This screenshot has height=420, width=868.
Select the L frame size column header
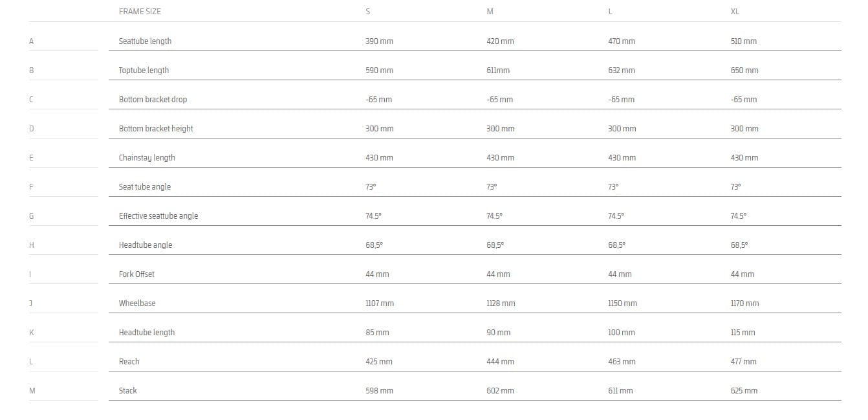click(610, 12)
